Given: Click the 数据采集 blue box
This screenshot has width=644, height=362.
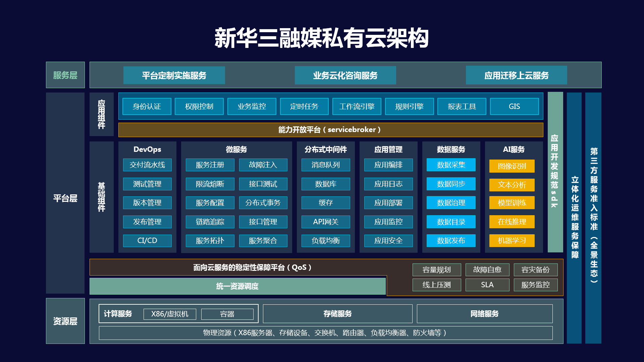Looking at the screenshot, I should (x=451, y=165).
